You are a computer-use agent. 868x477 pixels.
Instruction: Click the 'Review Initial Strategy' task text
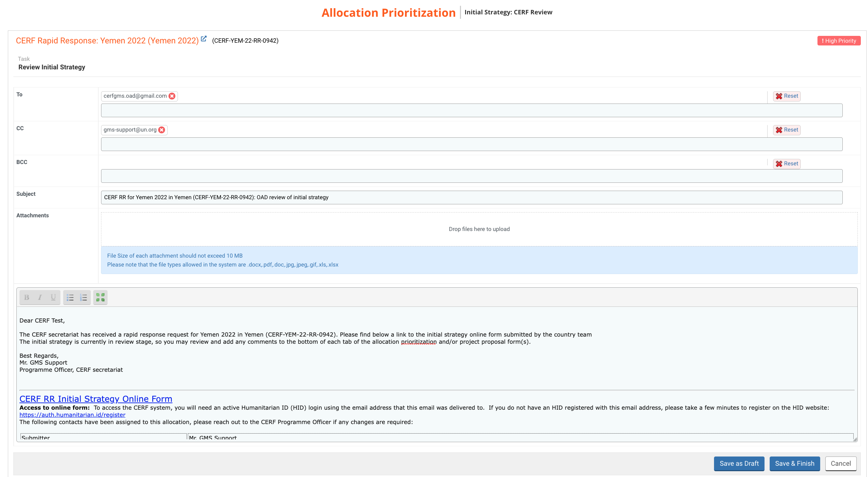[52, 67]
